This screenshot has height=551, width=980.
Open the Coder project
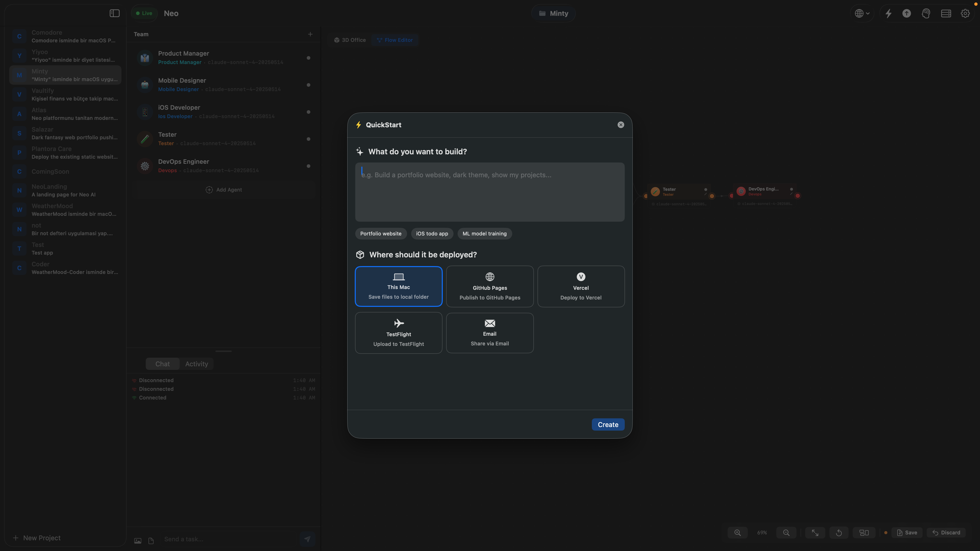pos(65,268)
